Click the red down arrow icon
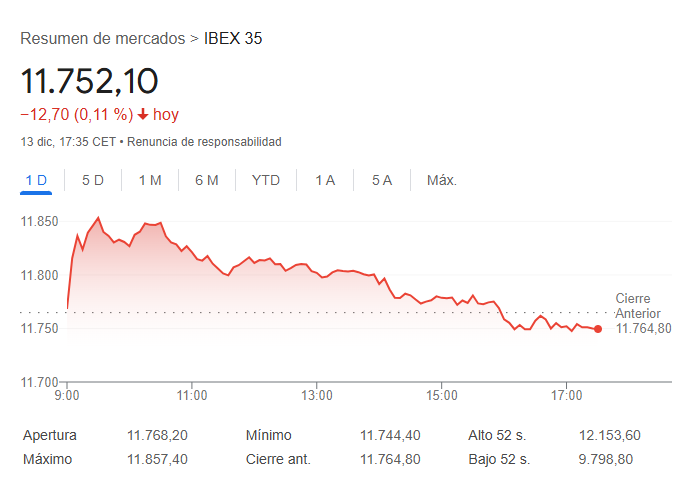 pos(143,115)
